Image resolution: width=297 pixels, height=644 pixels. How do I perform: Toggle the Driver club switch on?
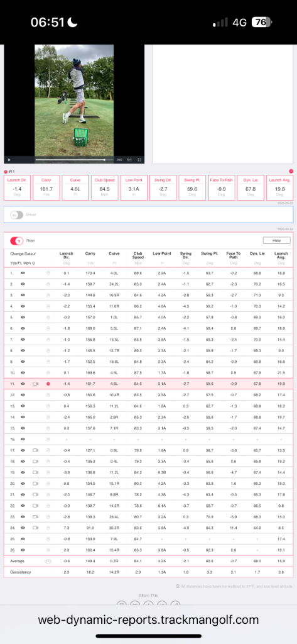coord(16,215)
